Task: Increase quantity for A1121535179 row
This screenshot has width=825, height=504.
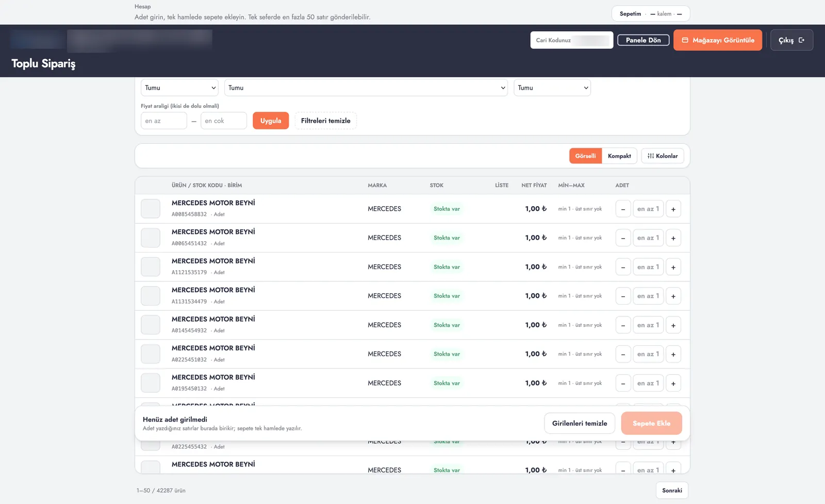Action: (x=673, y=267)
